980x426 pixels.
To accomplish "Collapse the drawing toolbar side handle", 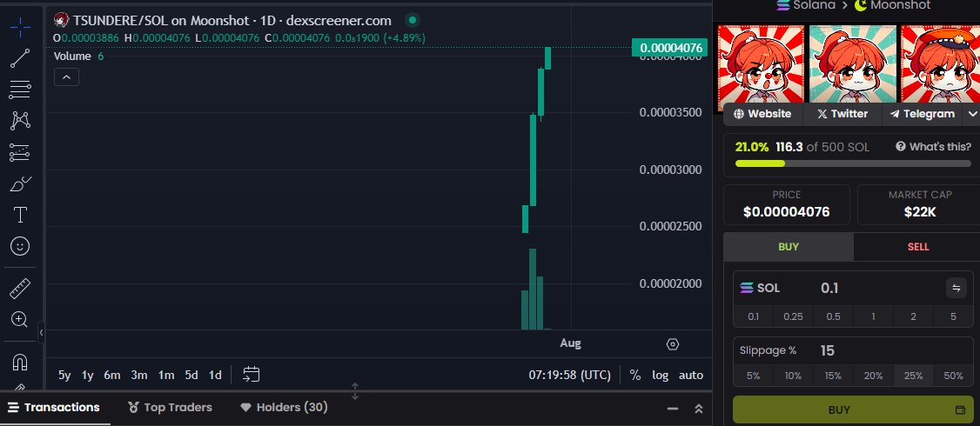I will [x=41, y=332].
